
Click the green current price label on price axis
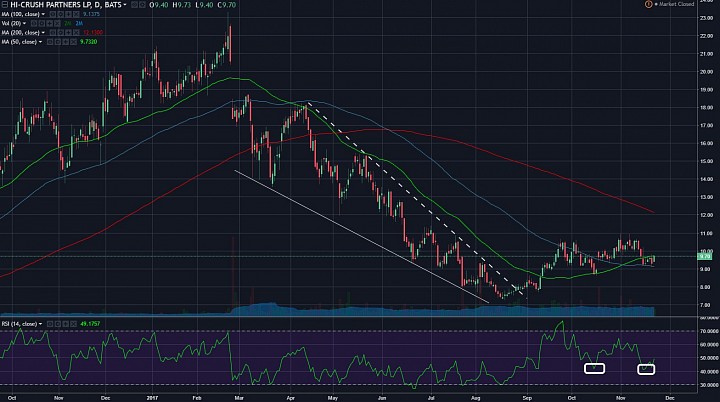(x=704, y=256)
